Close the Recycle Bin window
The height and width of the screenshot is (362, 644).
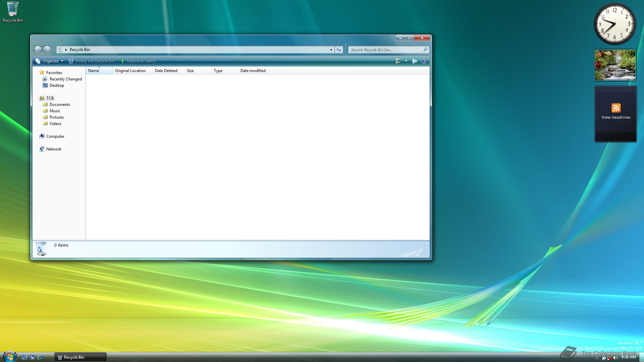coord(422,38)
